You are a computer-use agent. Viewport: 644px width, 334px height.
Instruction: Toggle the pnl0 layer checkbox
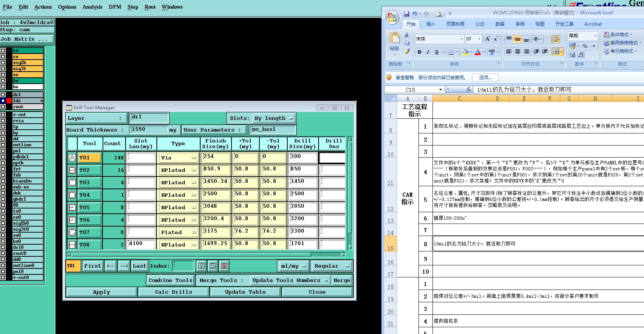click(3, 271)
